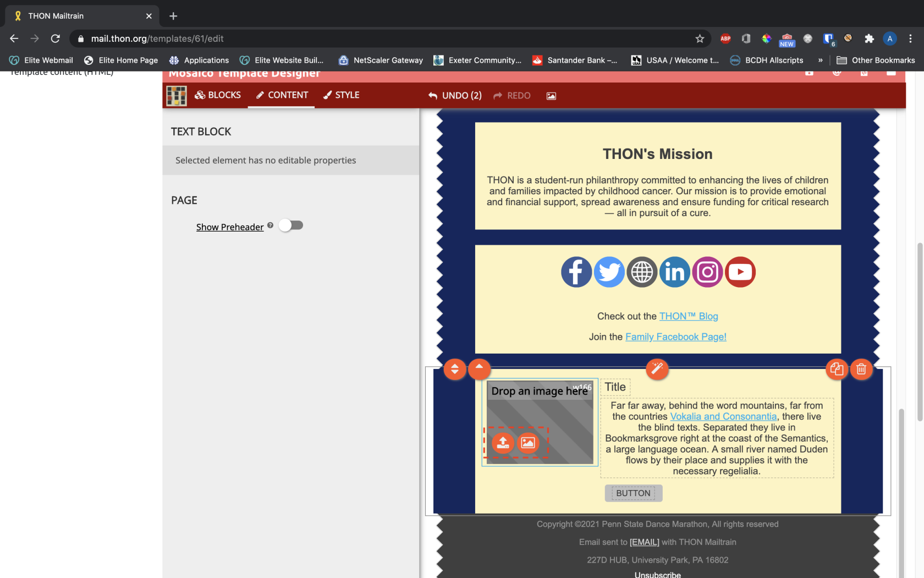Click the Instagram social icon
Image resolution: width=924 pixels, height=578 pixels.
707,272
